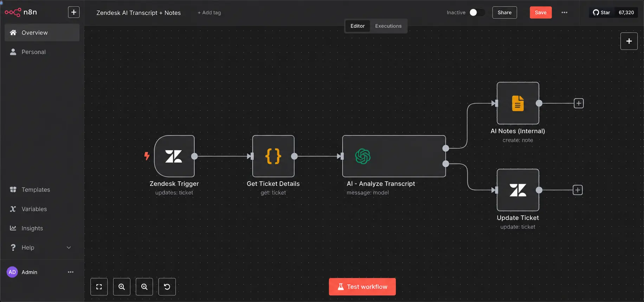
Task: Select the AI Notes (Internal) node
Action: click(518, 103)
